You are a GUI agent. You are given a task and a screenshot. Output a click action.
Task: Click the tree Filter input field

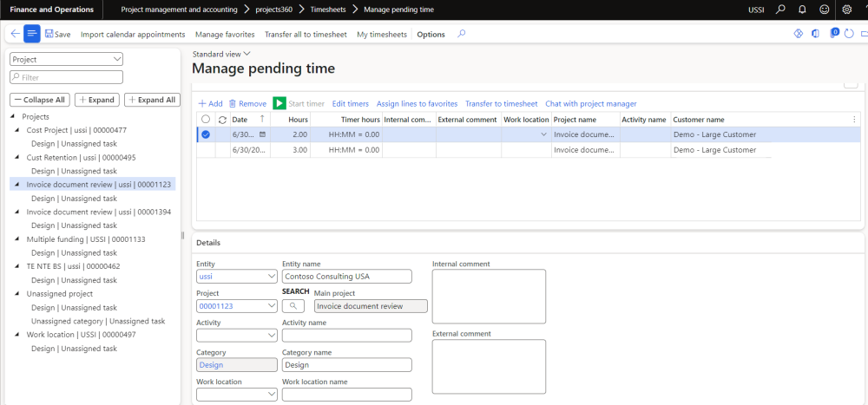[x=67, y=77]
